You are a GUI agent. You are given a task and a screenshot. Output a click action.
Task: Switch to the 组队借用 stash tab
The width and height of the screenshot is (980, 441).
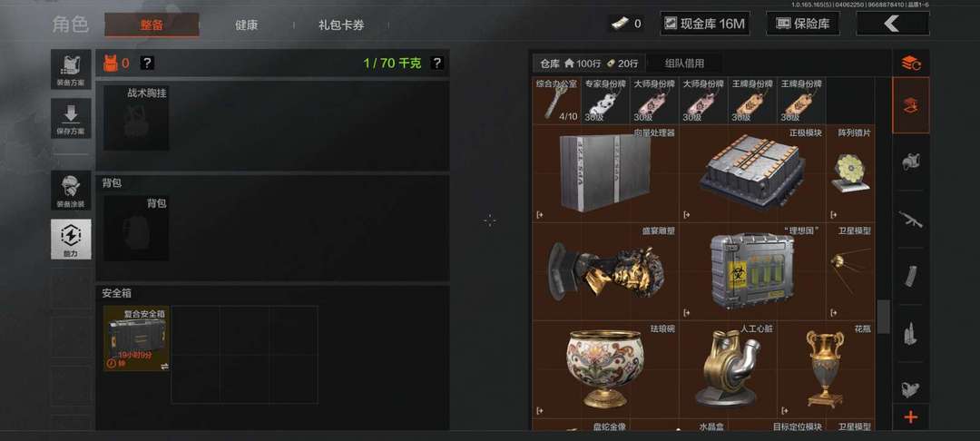[x=684, y=64]
